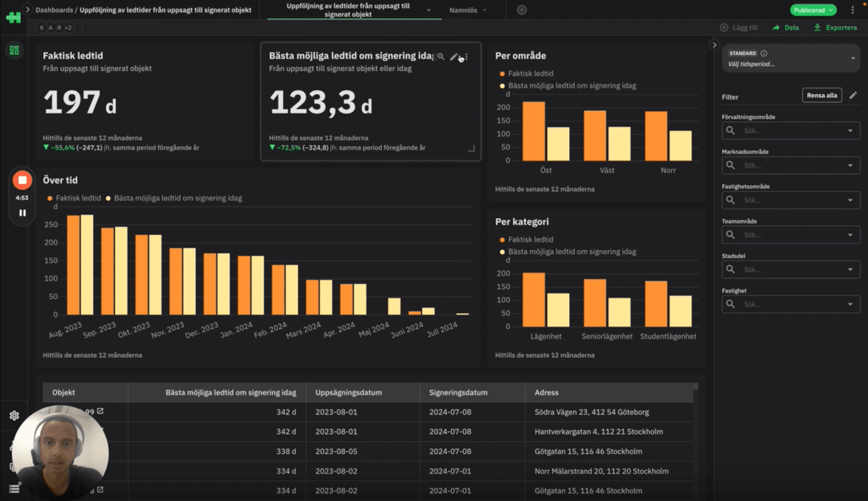Toggle Faktisk ledtid legend in Över tid chart
Screen dimensions: 868x501
coord(74,198)
